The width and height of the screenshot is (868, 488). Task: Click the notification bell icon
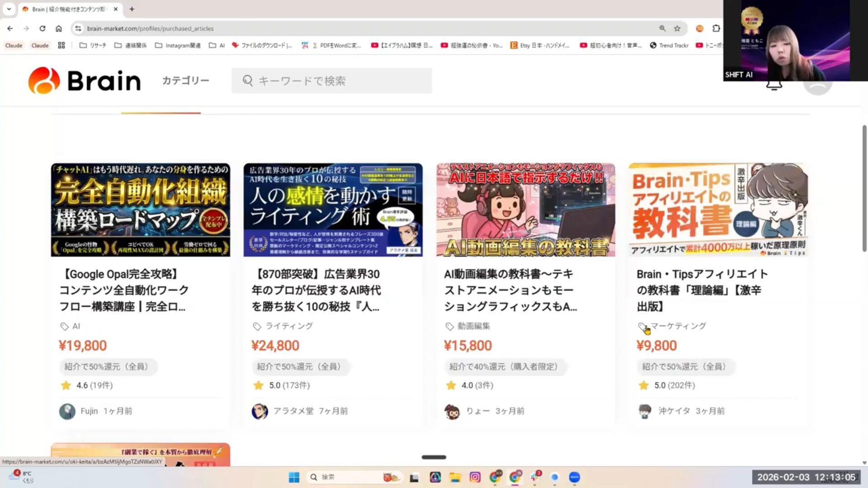click(774, 86)
